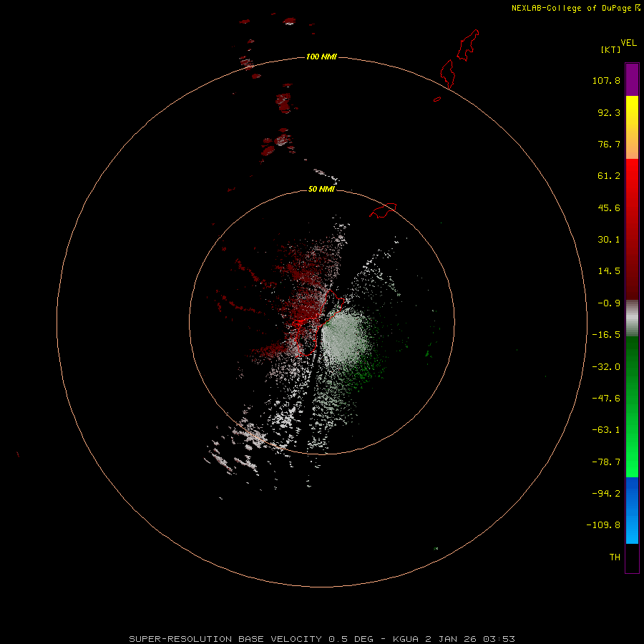Select the 14.5 velocity scale value
Image resolution: width=644 pixels, height=644 pixels.
pyautogui.click(x=609, y=271)
